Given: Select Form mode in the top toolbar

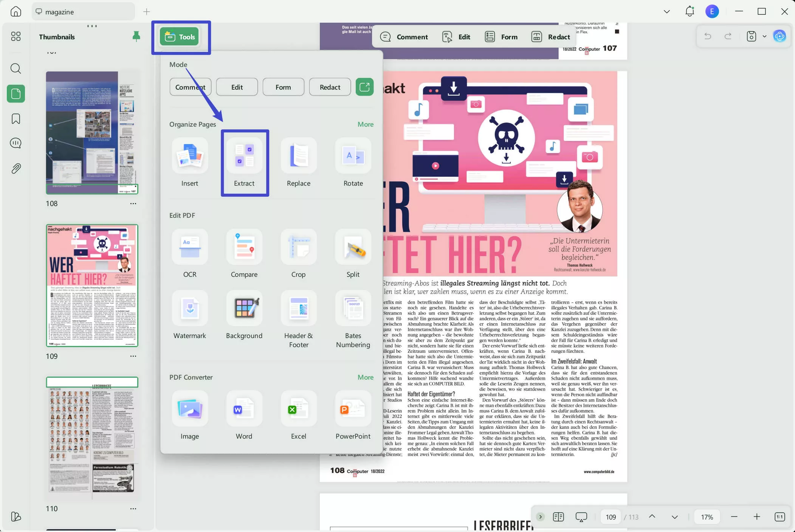Looking at the screenshot, I should coord(501,36).
